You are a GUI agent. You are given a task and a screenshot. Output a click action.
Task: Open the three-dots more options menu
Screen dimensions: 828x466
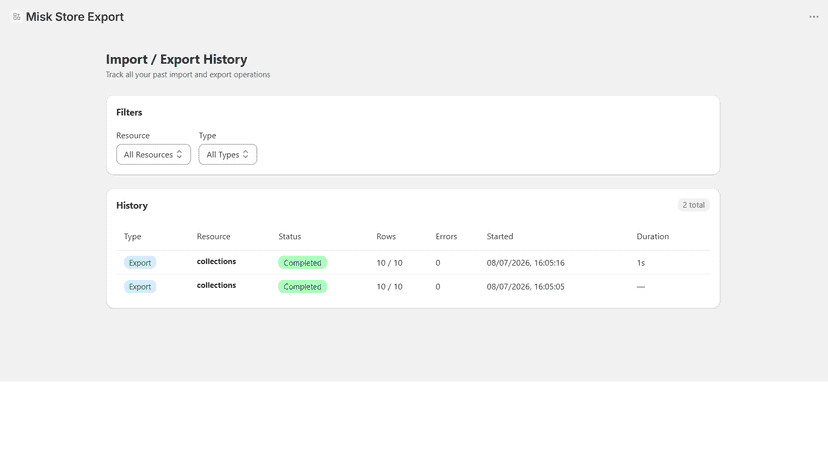click(x=814, y=17)
